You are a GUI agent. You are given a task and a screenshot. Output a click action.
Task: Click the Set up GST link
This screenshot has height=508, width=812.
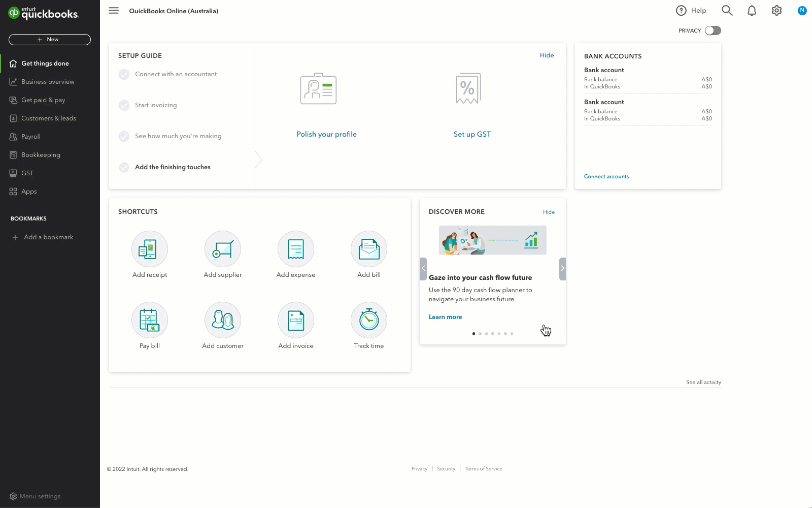472,134
